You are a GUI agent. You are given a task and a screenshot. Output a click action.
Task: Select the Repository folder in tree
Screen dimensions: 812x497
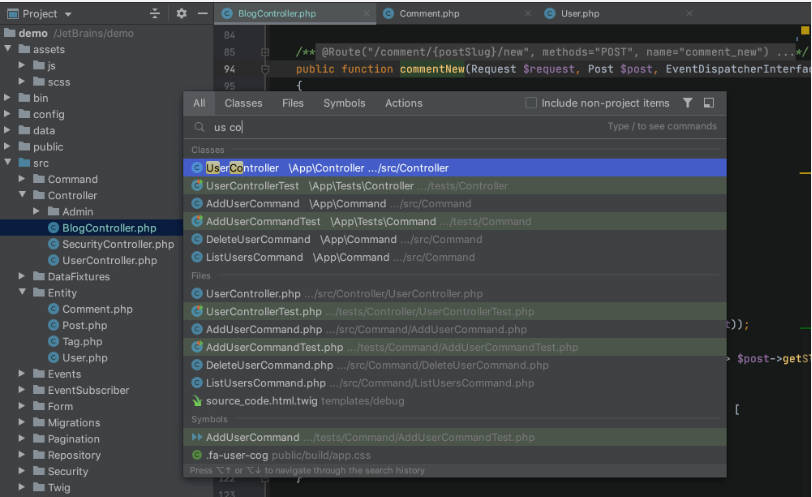coord(74,455)
